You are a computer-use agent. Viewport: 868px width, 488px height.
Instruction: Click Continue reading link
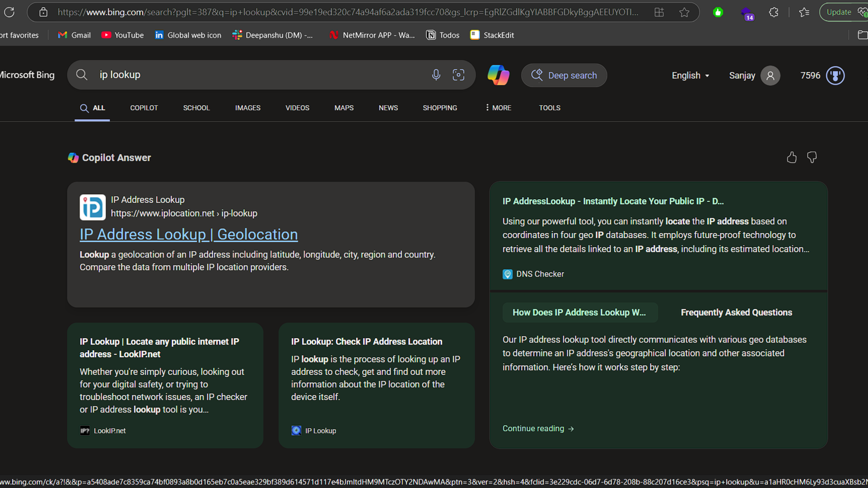click(x=538, y=429)
